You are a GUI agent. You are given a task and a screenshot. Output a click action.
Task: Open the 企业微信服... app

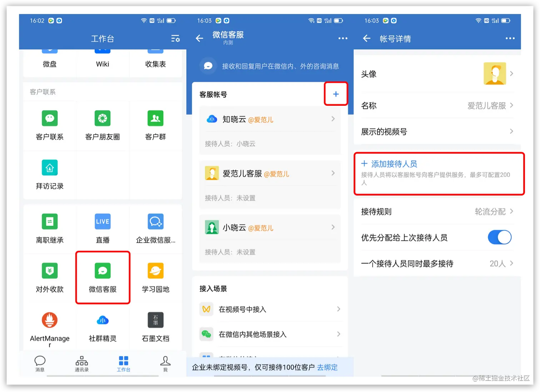(155, 229)
